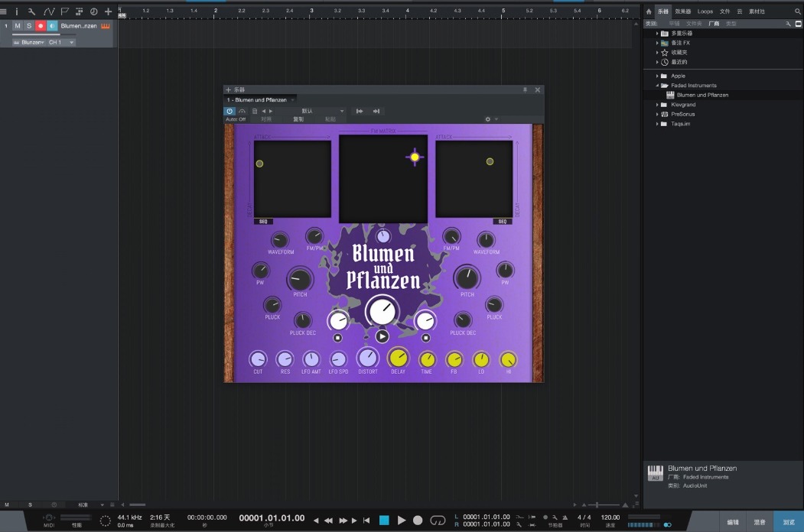
Task: Click the stop square under the left white knob
Action: pyautogui.click(x=337, y=338)
